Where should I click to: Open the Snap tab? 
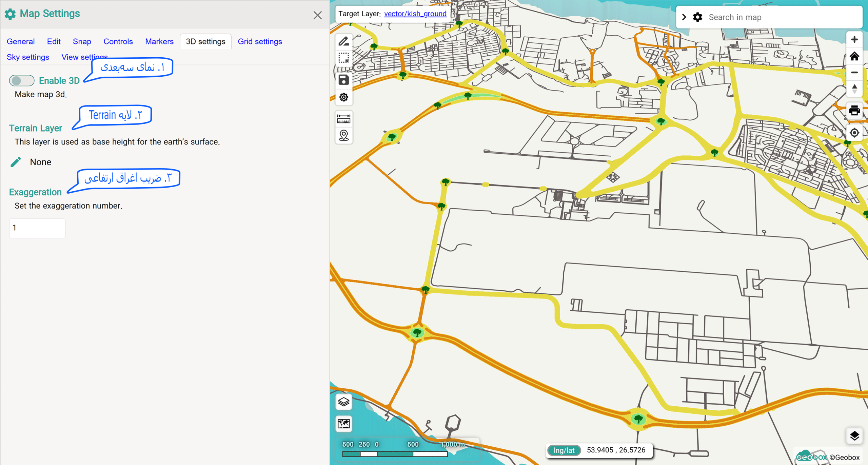[x=82, y=41]
